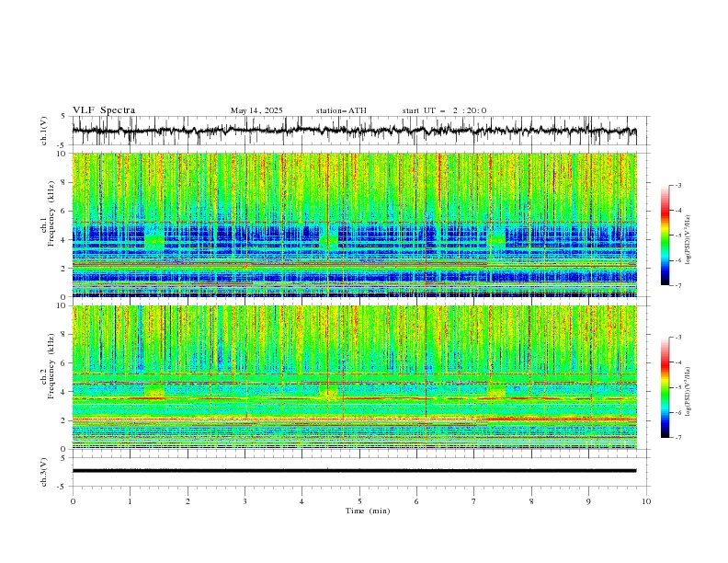Screen dimensions: 728x563
Task: Click the 2 kHz tick on ch.2 frequency axis
Action: (64, 420)
